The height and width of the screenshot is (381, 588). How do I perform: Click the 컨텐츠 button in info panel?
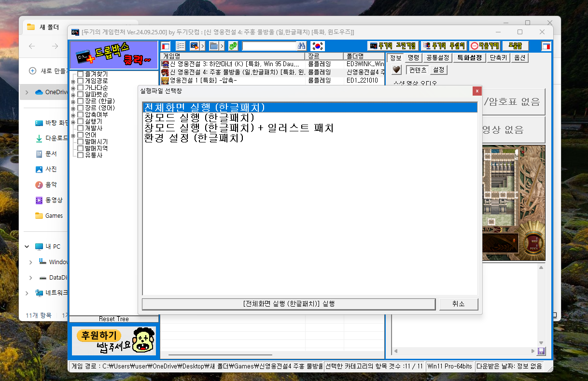pos(417,70)
